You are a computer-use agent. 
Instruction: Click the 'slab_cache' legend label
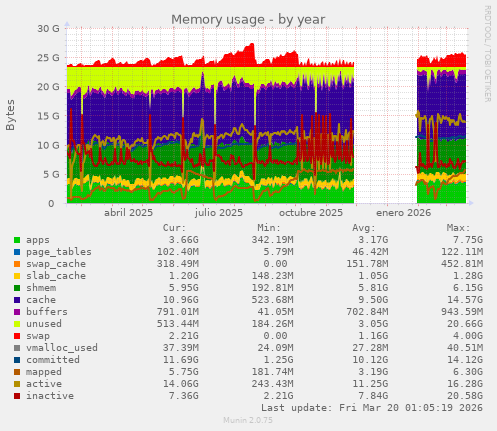(x=56, y=276)
